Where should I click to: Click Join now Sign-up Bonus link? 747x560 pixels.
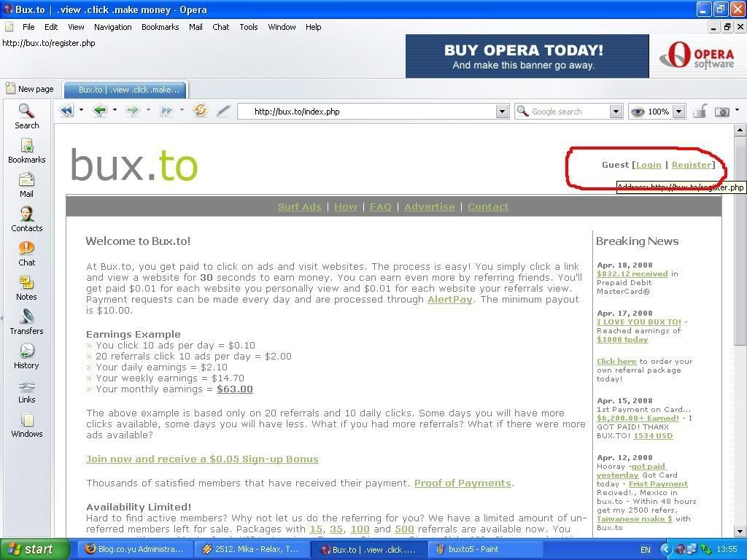pyautogui.click(x=202, y=459)
